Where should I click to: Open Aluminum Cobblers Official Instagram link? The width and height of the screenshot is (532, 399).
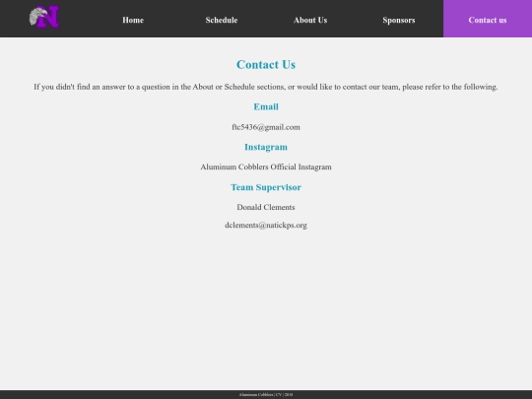266,166
